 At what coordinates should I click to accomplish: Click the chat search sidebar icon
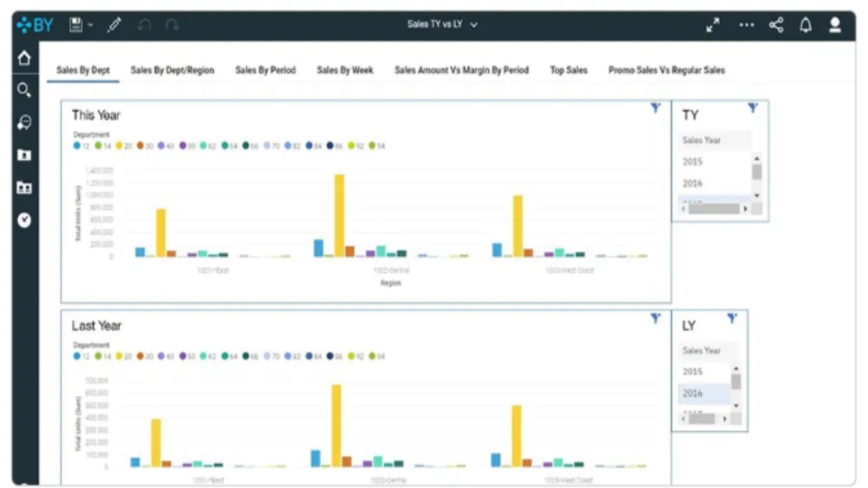point(24,123)
